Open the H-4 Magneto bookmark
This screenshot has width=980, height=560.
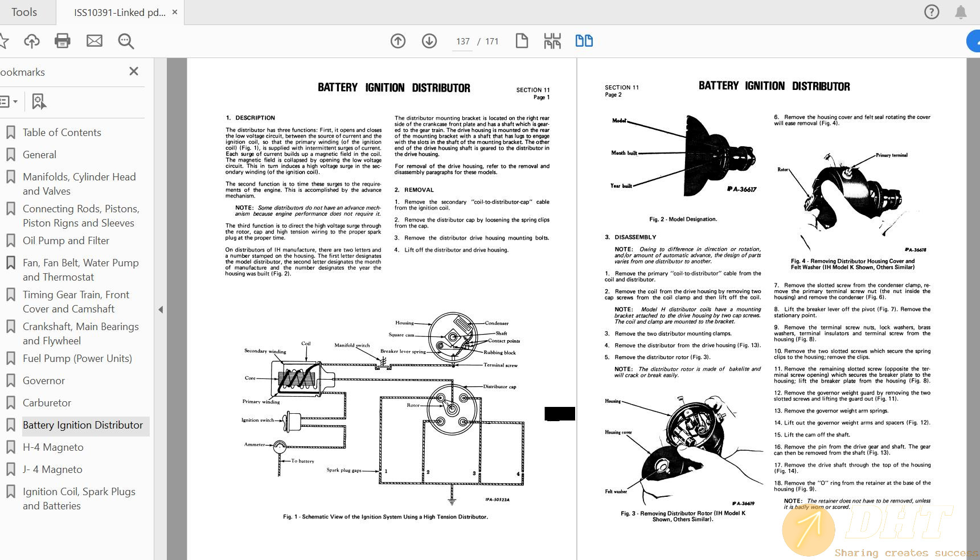coord(53,447)
